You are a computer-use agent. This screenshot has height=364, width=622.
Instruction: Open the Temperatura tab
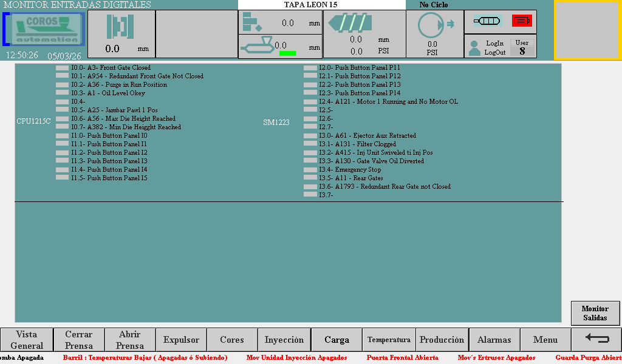[x=389, y=340]
